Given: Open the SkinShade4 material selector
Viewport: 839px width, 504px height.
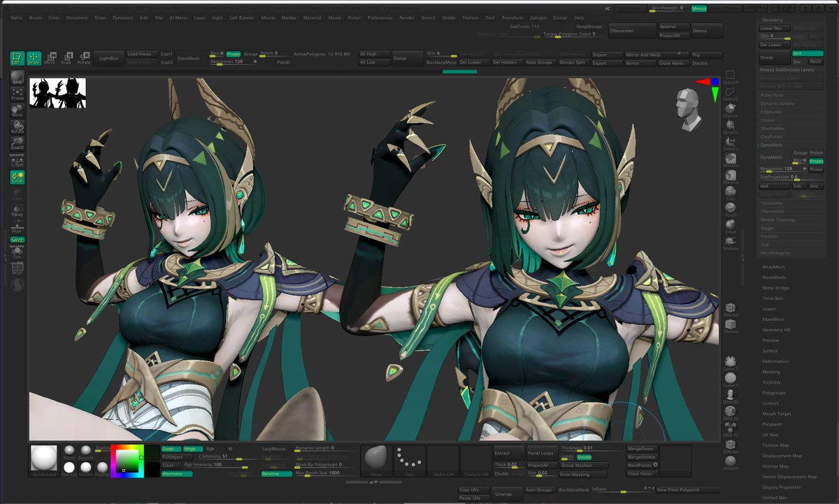Looking at the screenshot, I should pyautogui.click(x=43, y=461).
